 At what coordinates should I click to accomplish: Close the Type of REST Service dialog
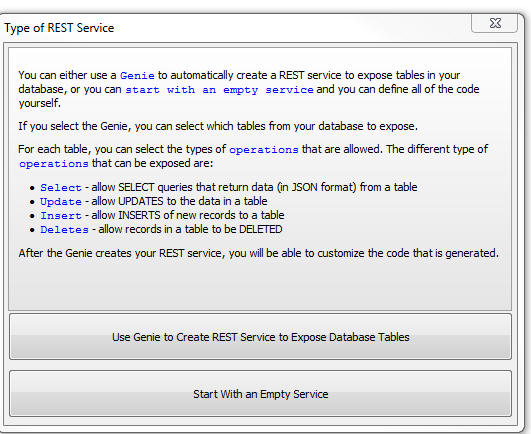pyautogui.click(x=494, y=23)
